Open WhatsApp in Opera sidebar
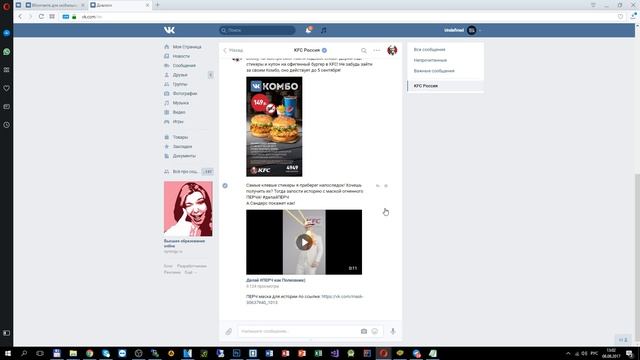The width and height of the screenshot is (640, 360). pos(7,52)
